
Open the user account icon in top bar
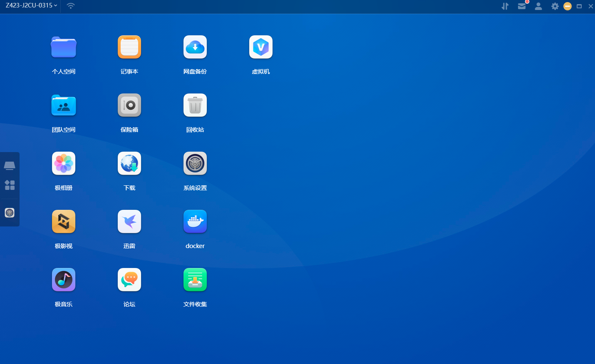tap(538, 6)
